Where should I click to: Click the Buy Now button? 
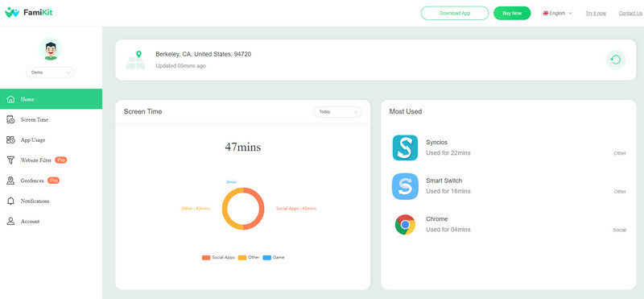tap(512, 13)
